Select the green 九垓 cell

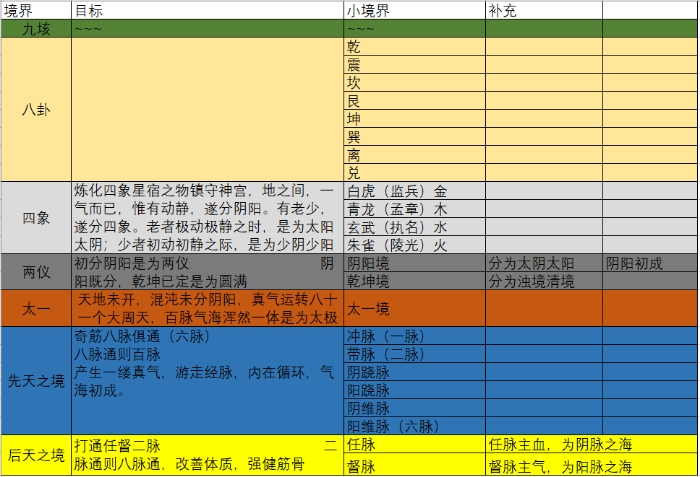point(36,29)
